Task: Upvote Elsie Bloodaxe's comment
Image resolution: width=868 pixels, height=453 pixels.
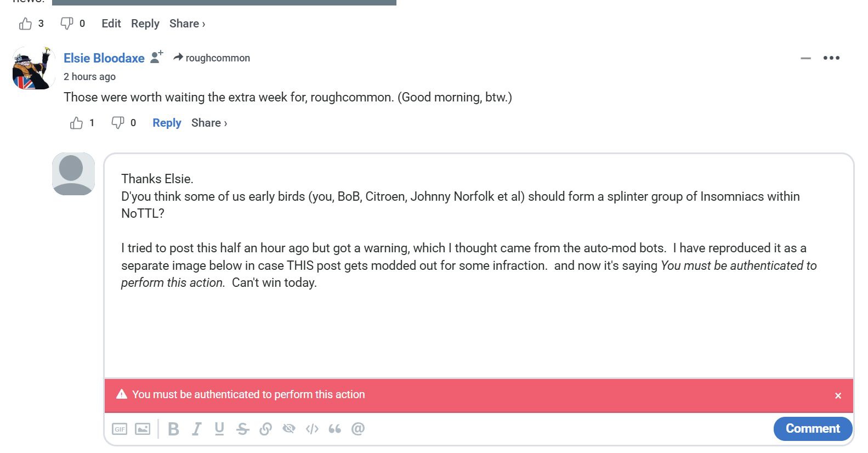Action: click(x=76, y=123)
